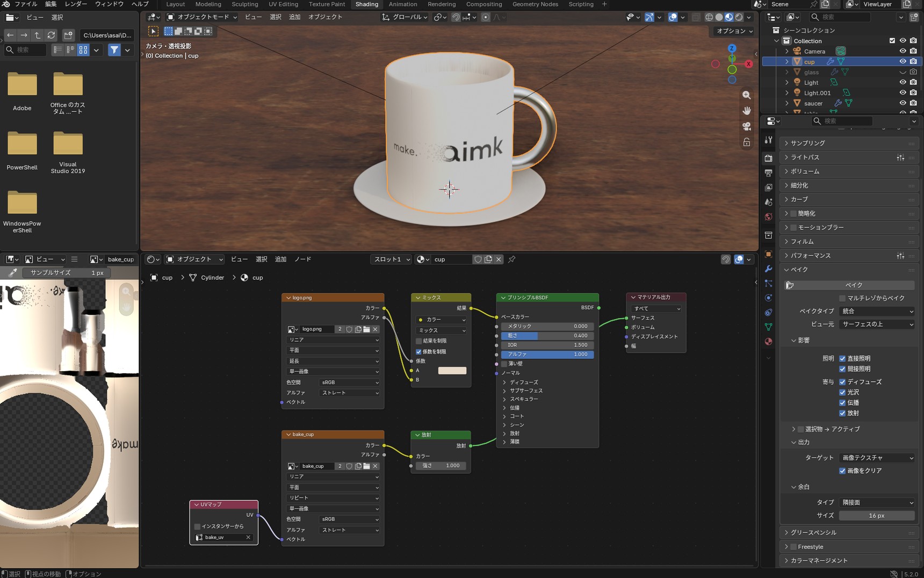The width and height of the screenshot is (924, 578).
Task: Open スロット1 material slot dropdown
Action: (x=392, y=259)
